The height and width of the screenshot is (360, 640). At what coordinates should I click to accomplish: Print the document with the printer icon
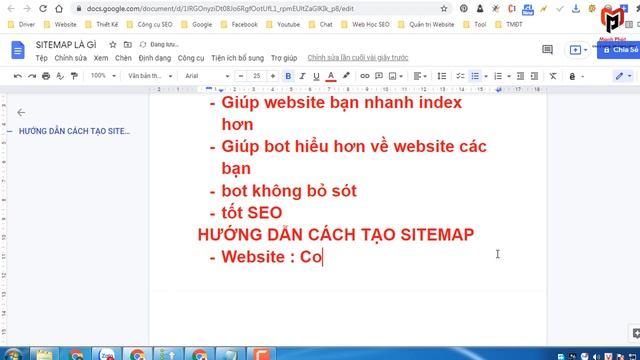pos(46,76)
